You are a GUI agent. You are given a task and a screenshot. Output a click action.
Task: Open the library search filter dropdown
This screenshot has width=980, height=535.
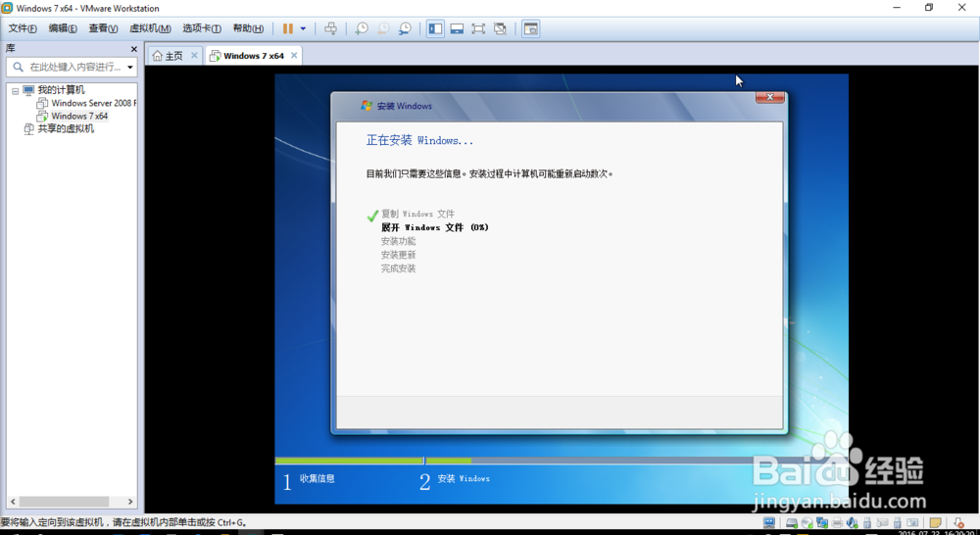point(130,67)
